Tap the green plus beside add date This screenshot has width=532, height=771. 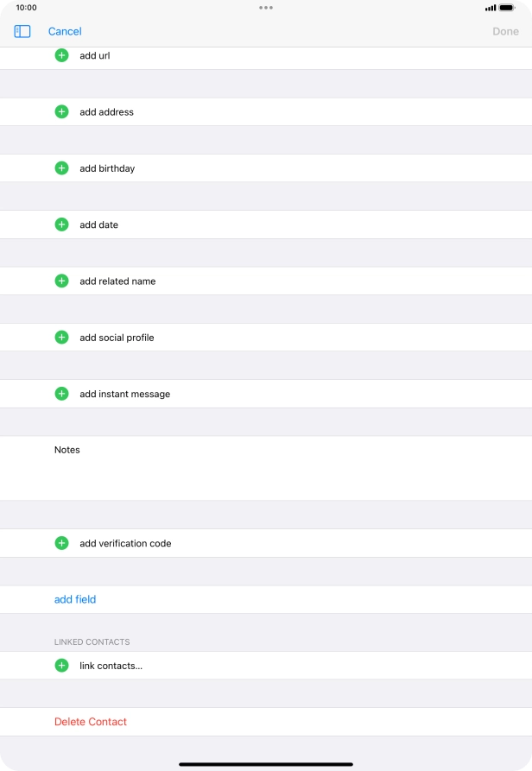tap(61, 224)
